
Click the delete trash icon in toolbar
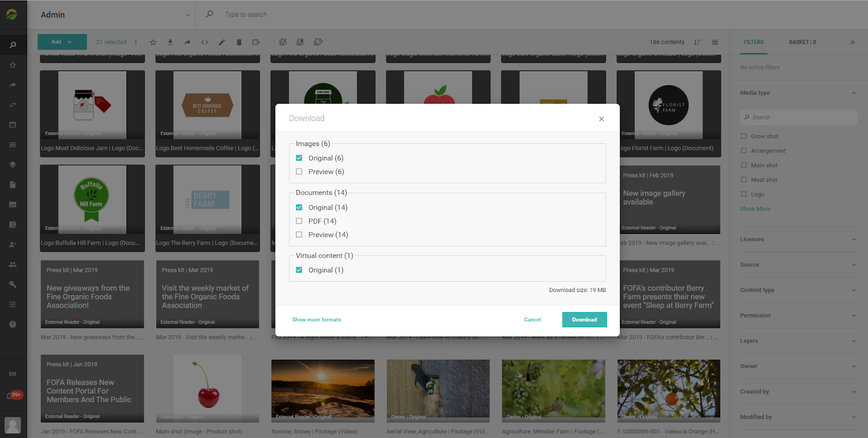pos(239,42)
